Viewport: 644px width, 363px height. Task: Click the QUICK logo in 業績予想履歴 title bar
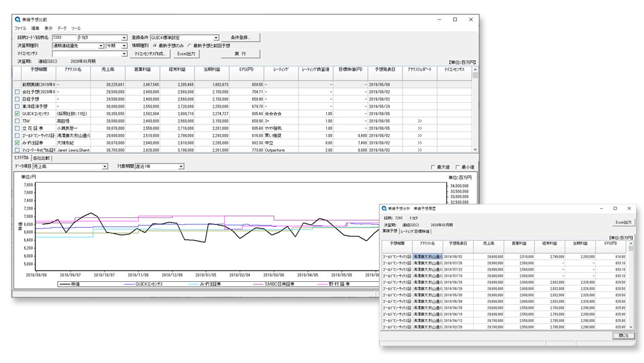click(384, 209)
